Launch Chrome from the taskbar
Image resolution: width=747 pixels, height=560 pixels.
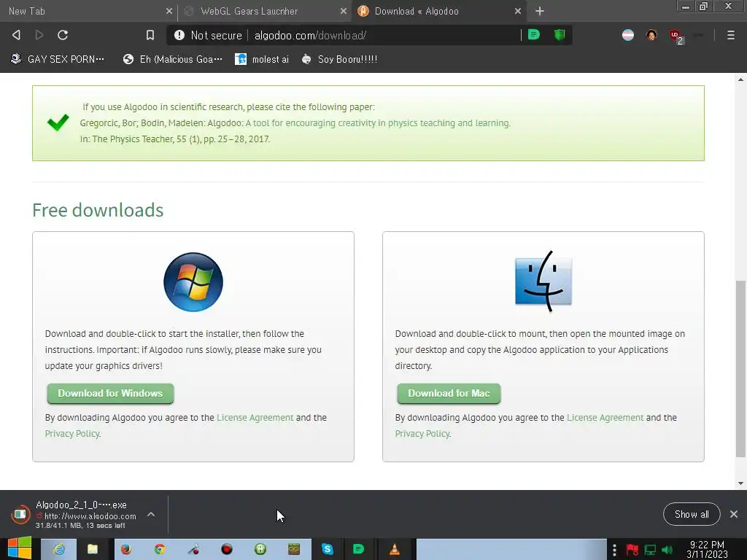tap(160, 549)
